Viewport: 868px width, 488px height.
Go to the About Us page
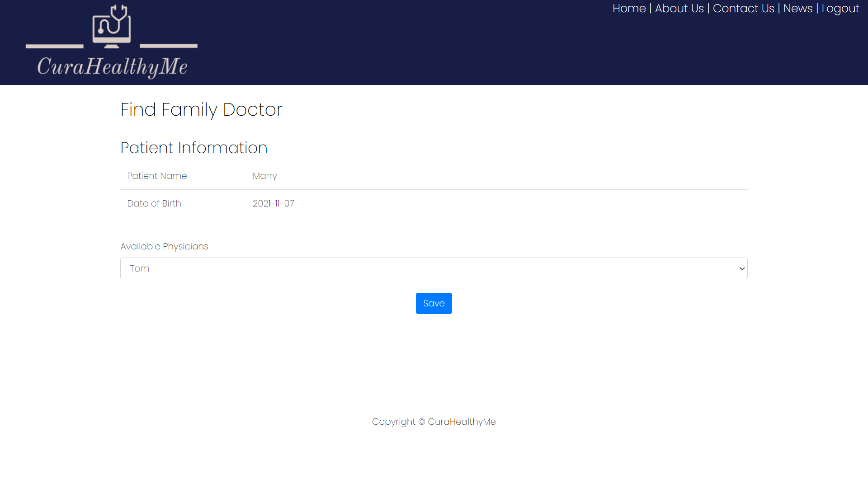click(679, 9)
